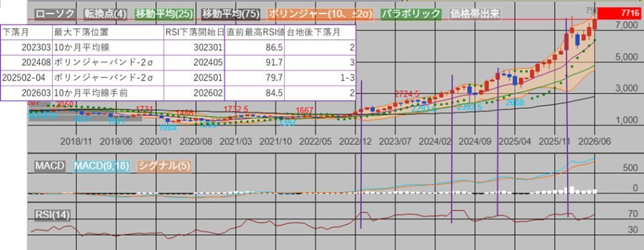Select the 台地後下落月 header cell
Screen dimensions: 644x250
click(320, 32)
